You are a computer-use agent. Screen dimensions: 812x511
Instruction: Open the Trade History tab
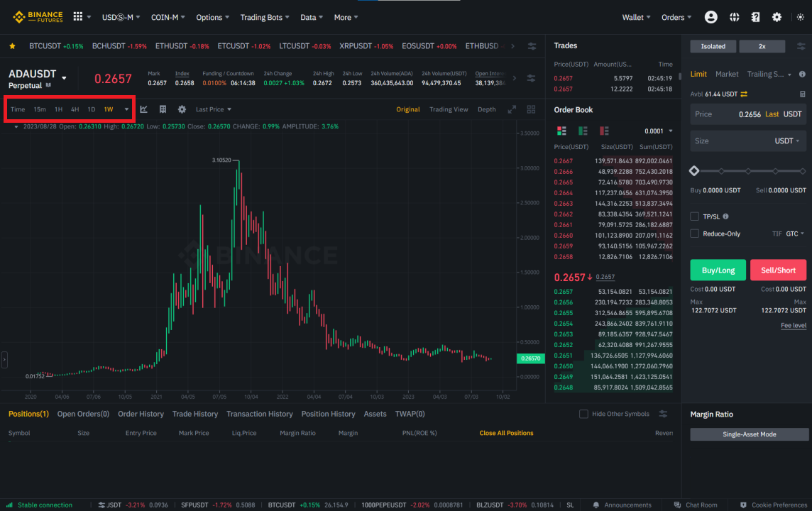[x=194, y=414]
